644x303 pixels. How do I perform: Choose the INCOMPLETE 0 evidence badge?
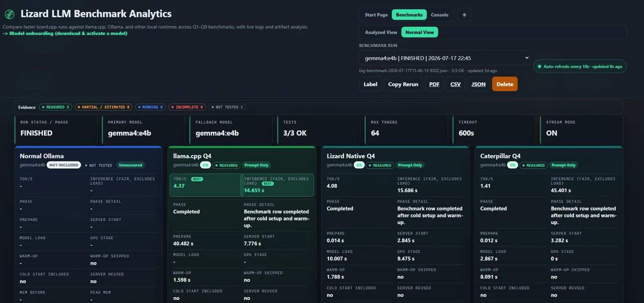tap(187, 107)
